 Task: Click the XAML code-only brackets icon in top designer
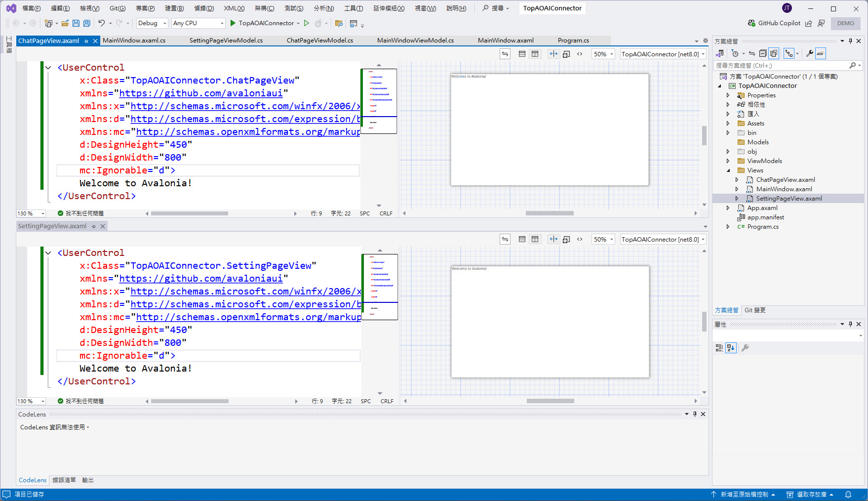(580, 54)
